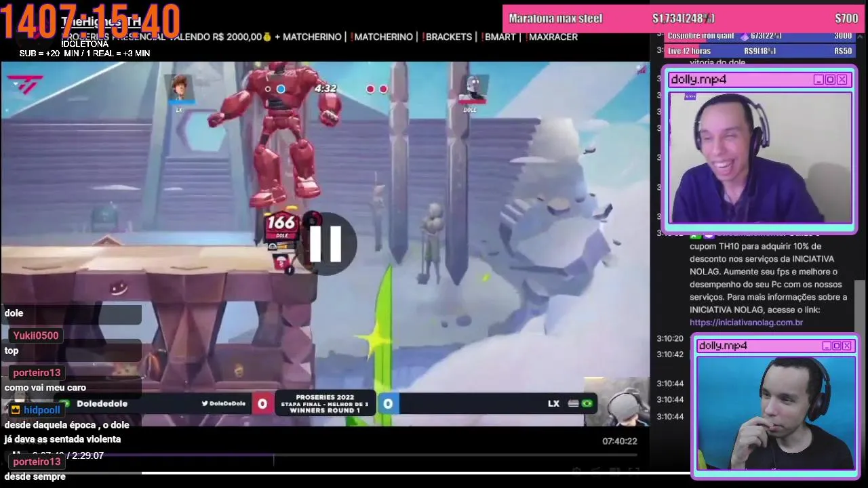Close the lower dolly.mp4 overlay window
The image size is (868, 488).
[847, 346]
